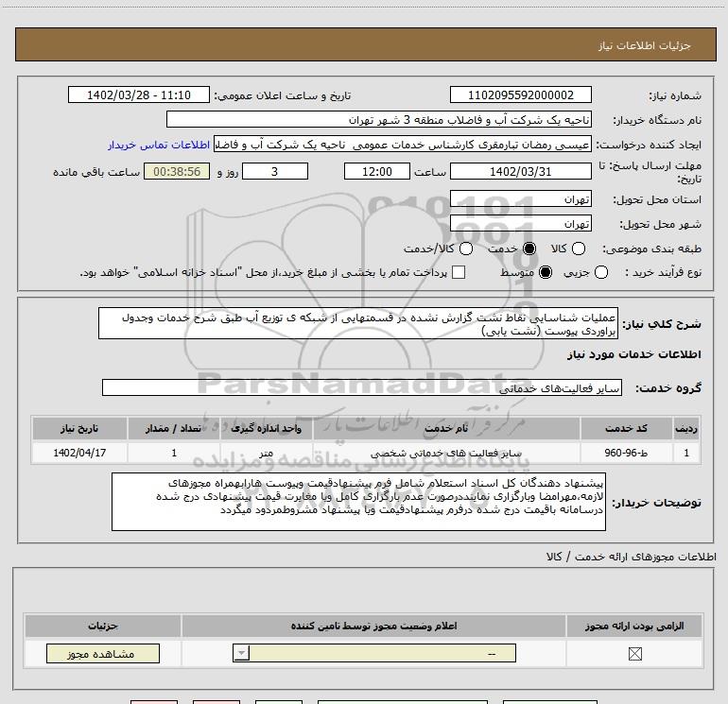
Task: Click buyer notes text area
Action: click(x=358, y=502)
